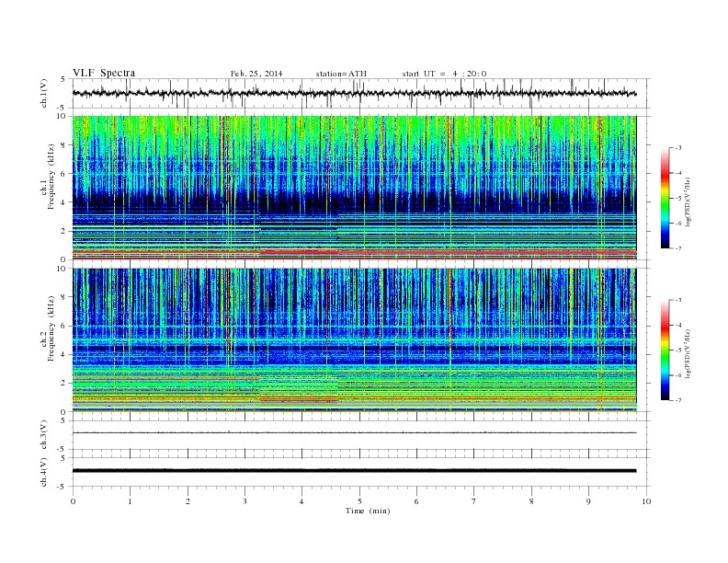The height and width of the screenshot is (563, 728).
Task: Click the ch.1 color bar "-7" tick value
Action: [677, 248]
